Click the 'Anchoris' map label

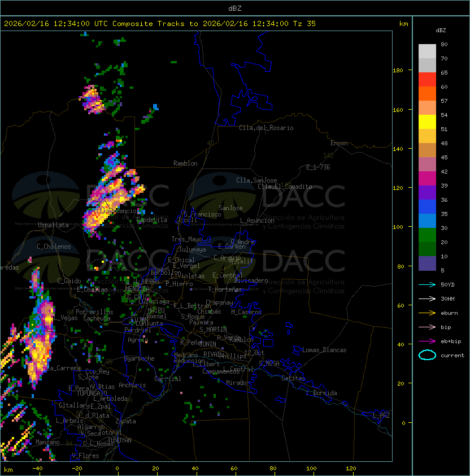click(132, 385)
